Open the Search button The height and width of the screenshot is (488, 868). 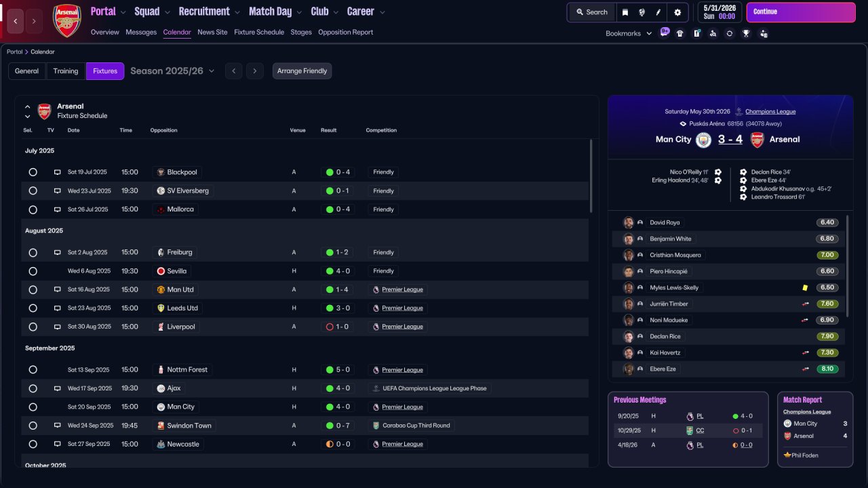[592, 12]
